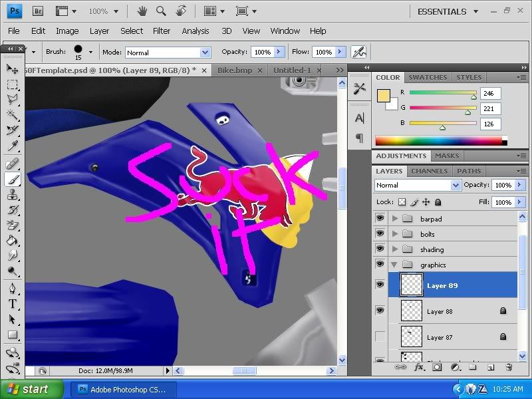Click the red R channel slider
This screenshot has height=399, width=532.
443,92
